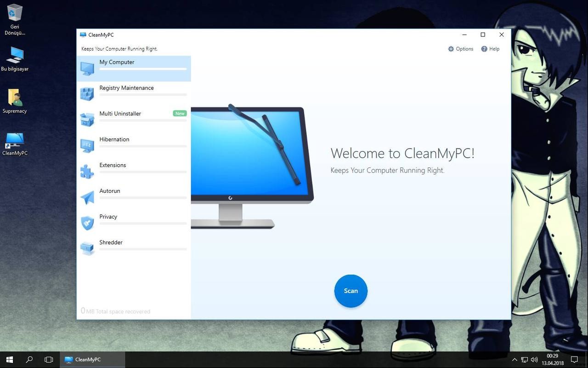Click the monitor with wiper illustration
The height and width of the screenshot is (368, 588).
[x=252, y=166]
